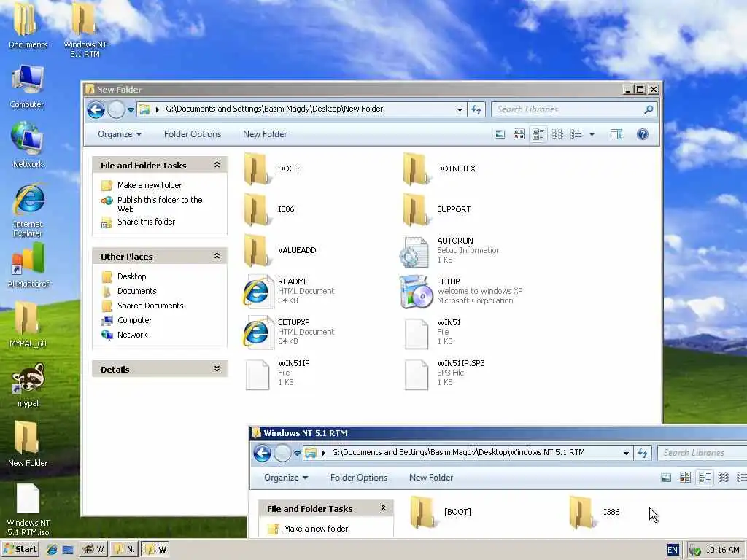Select the Computer desktop icon
The image size is (747, 560).
27,87
